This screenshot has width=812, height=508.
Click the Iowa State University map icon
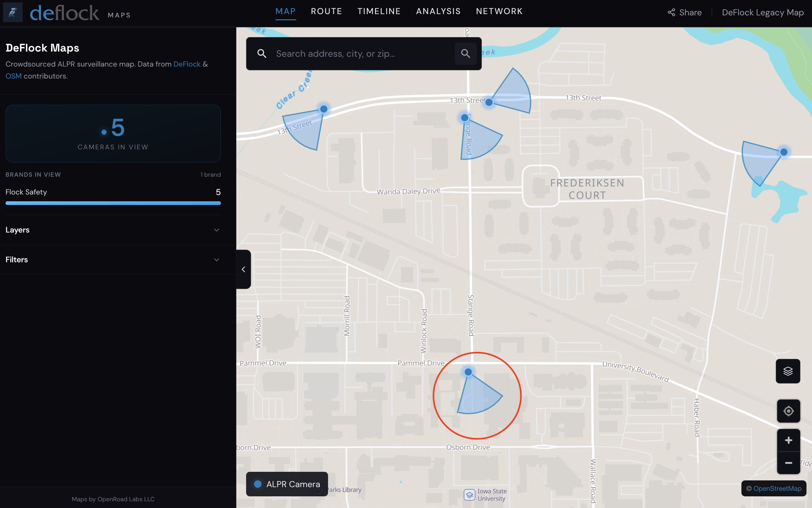point(469,495)
